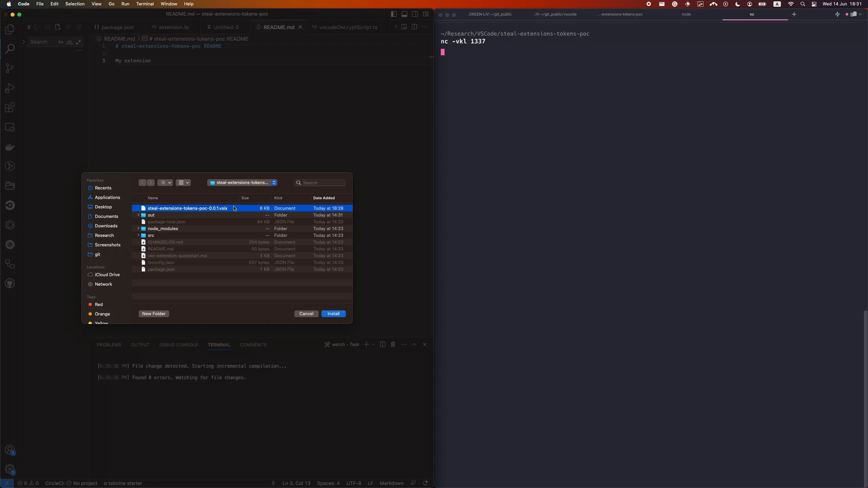868x488 pixels.
Task: Toggle Match Whole Word option
Action: click(x=70, y=42)
